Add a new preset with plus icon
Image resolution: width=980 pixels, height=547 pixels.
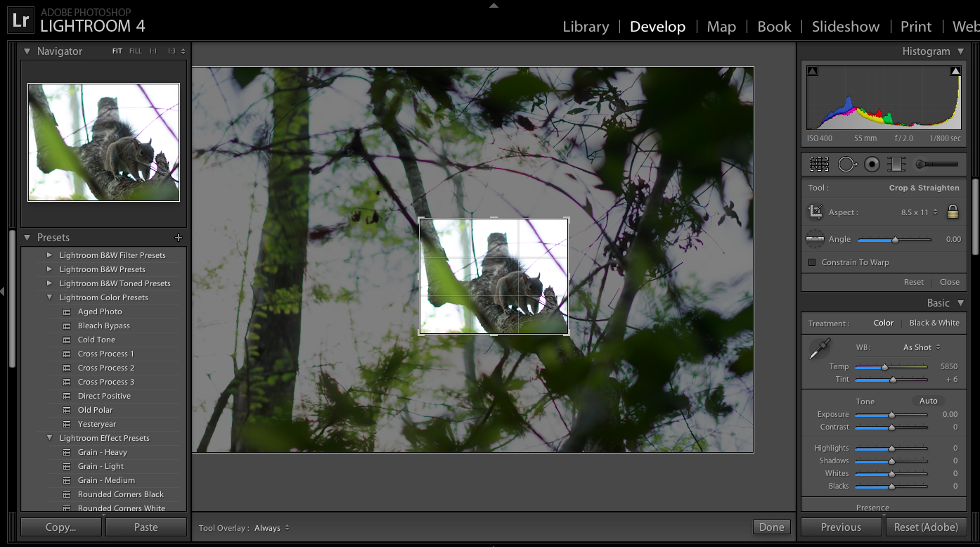coord(179,238)
